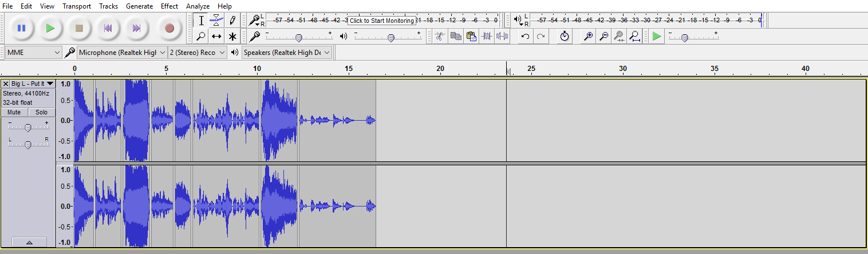Image resolution: width=868 pixels, height=254 pixels.
Task: Click the Cut (scissors) icon
Action: click(x=440, y=36)
